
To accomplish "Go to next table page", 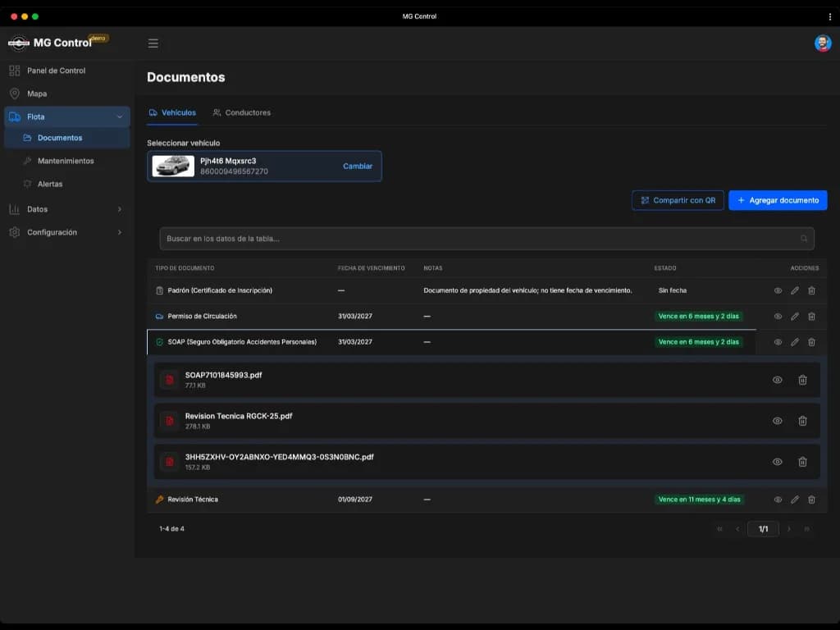I will (x=788, y=529).
